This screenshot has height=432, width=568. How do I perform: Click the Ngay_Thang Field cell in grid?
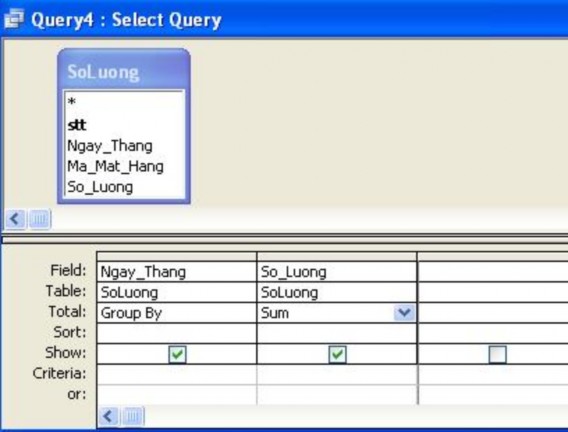177,272
